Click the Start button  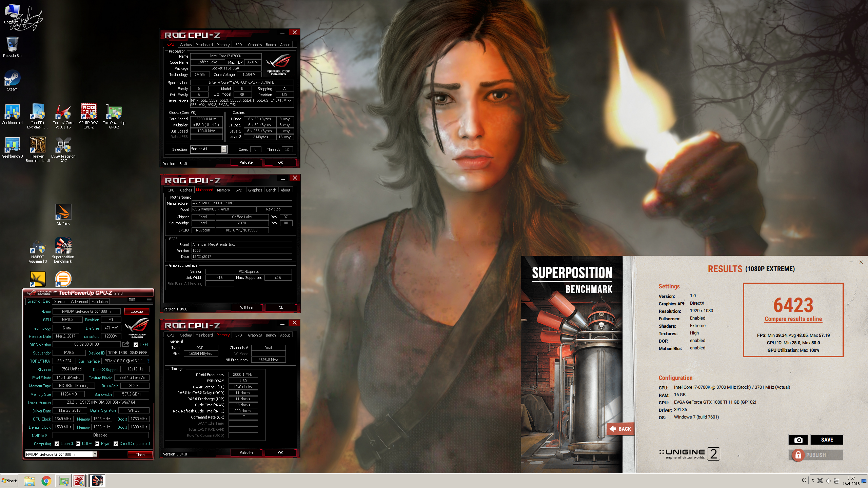9,481
